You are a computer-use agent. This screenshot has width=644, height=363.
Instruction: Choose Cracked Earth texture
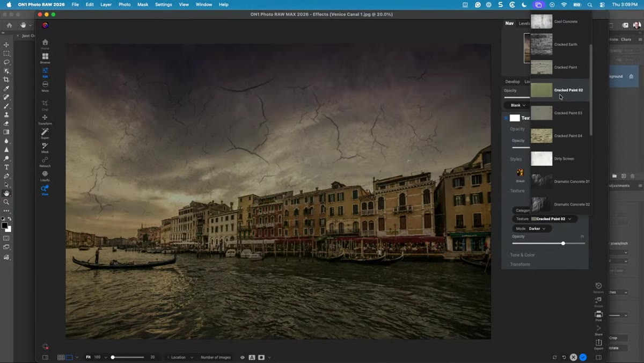560,45
